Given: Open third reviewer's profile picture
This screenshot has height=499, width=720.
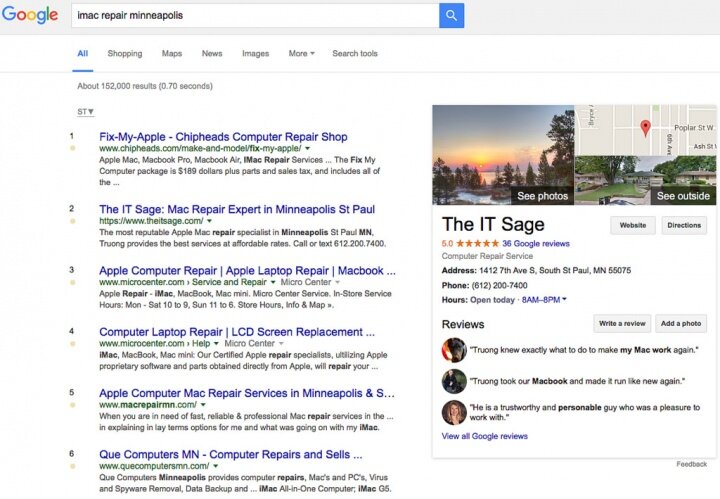Looking at the screenshot, I should click(454, 412).
